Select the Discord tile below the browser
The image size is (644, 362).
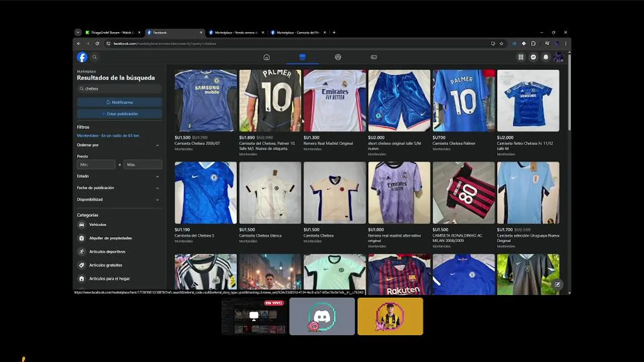322,316
